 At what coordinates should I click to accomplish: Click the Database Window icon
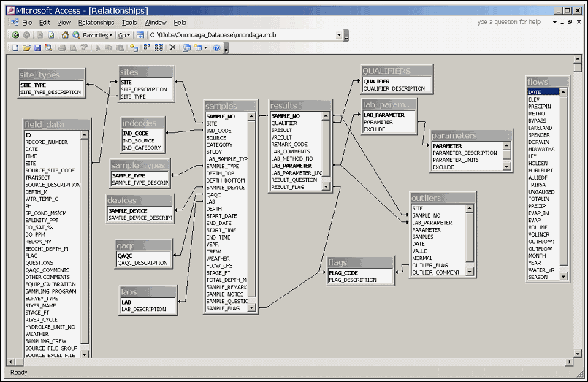click(x=186, y=47)
